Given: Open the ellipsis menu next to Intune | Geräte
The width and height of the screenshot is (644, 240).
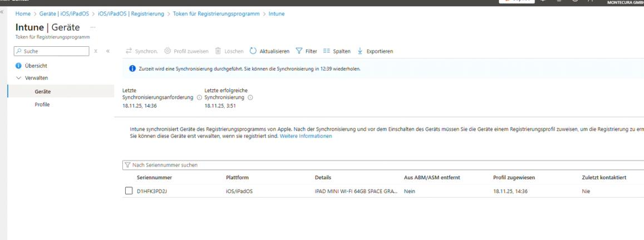Looking at the screenshot, I should [93, 27].
